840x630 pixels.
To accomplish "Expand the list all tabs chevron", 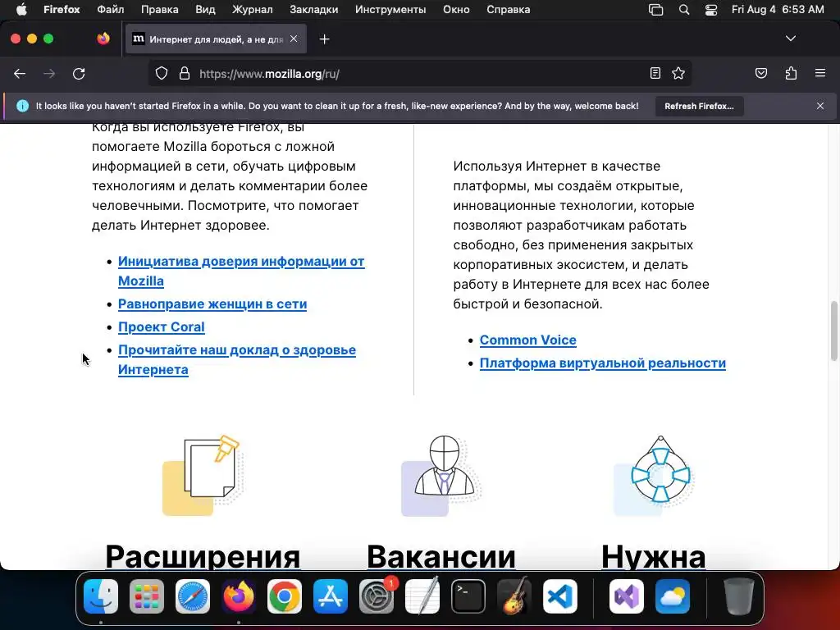I will (x=791, y=39).
